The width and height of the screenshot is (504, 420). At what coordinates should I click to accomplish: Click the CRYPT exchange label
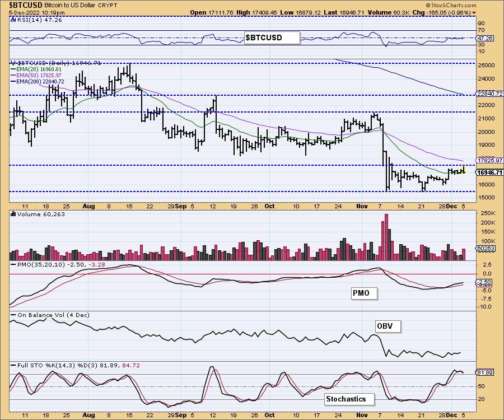click(x=108, y=6)
